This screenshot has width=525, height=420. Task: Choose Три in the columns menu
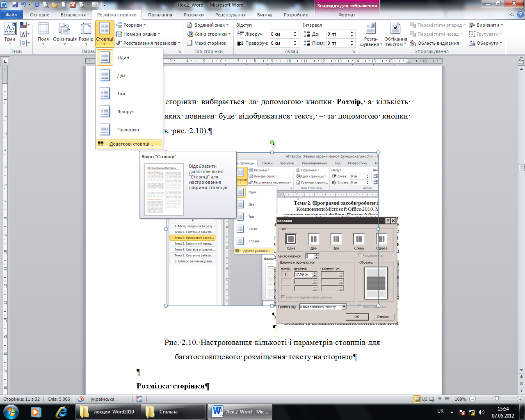[x=129, y=94]
